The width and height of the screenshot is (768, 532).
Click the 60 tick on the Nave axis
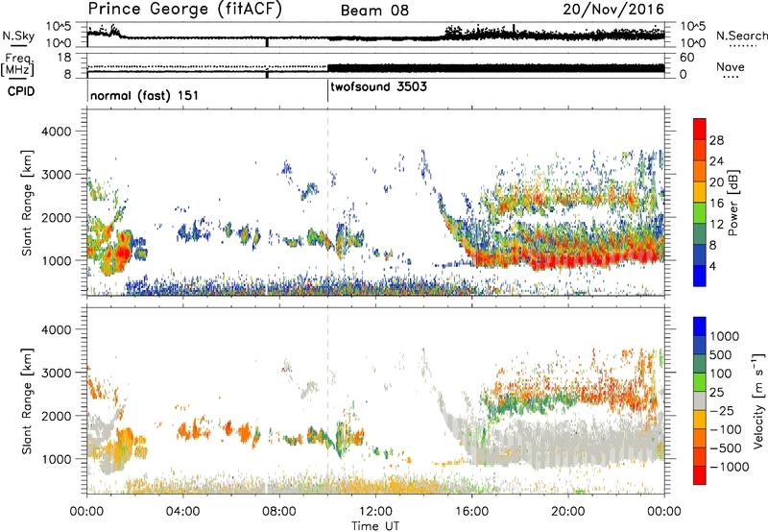click(x=687, y=58)
